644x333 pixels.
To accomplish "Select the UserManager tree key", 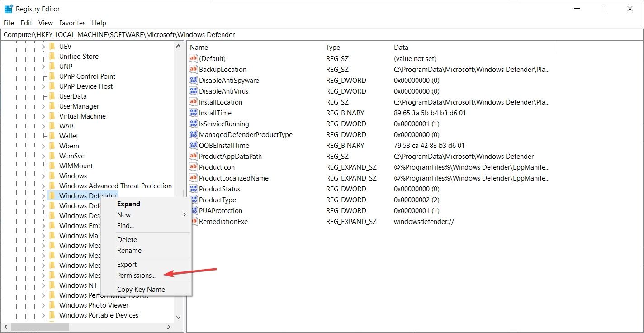I will (x=79, y=106).
